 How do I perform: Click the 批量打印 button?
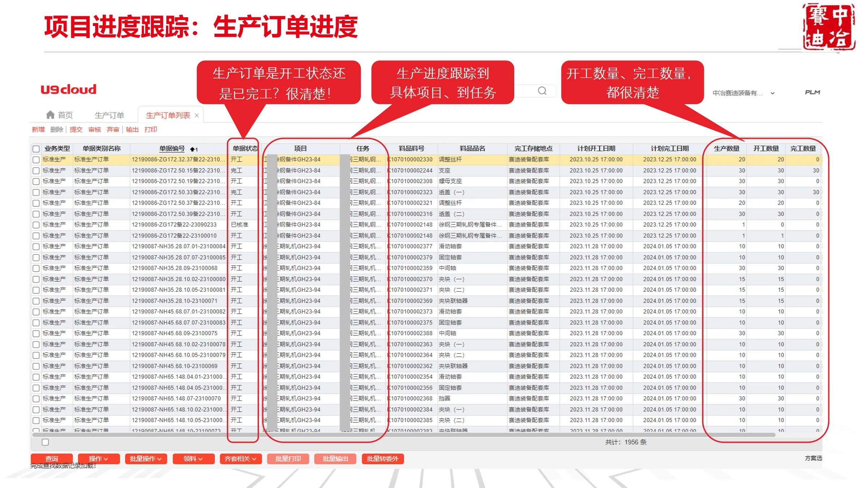tap(288, 459)
